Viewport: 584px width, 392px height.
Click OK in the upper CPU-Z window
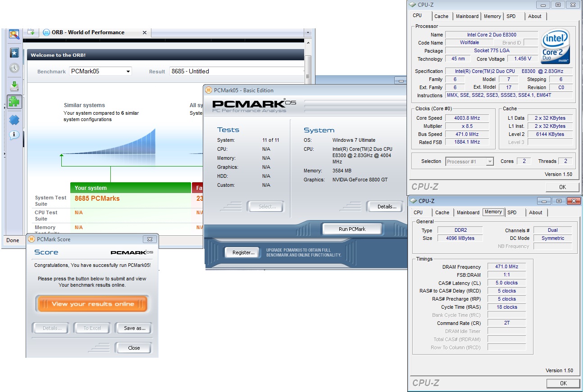click(x=563, y=187)
